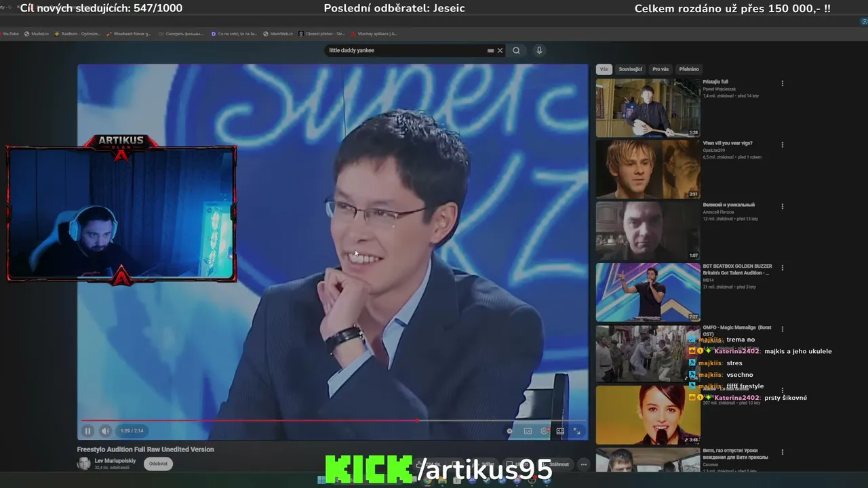This screenshot has height=488, width=868.
Task: Open 'Великий и уникальный' video thumbnail
Action: tap(648, 231)
